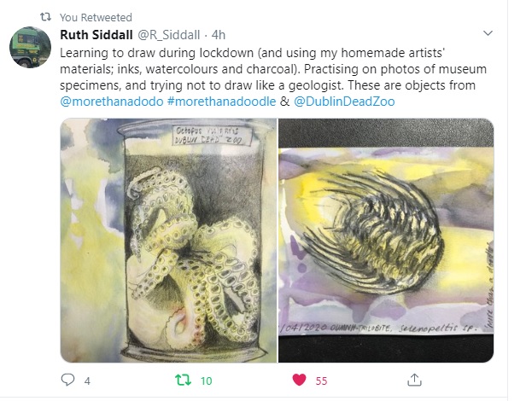Click the reply count 4
Viewport: 532px width, 401px height.
87,381
